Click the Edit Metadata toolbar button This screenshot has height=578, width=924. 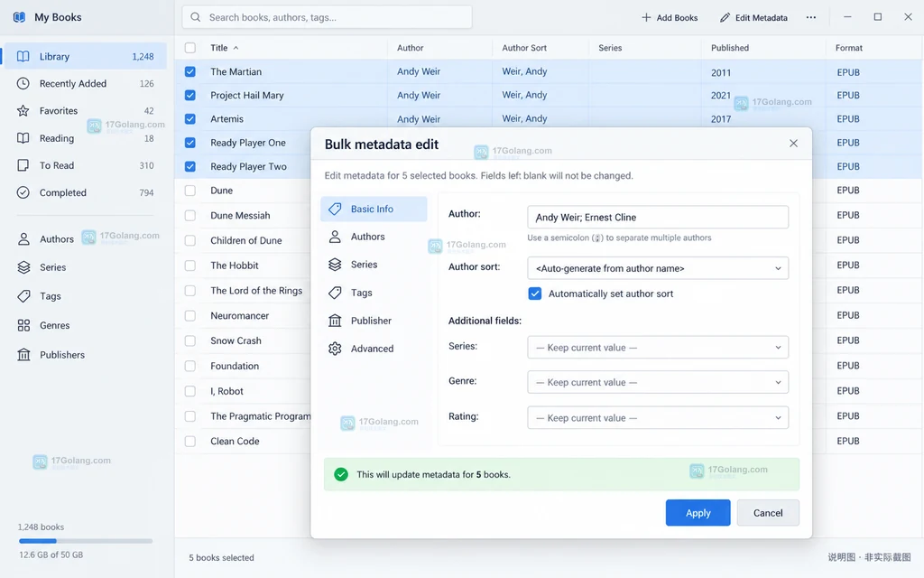[x=753, y=18]
